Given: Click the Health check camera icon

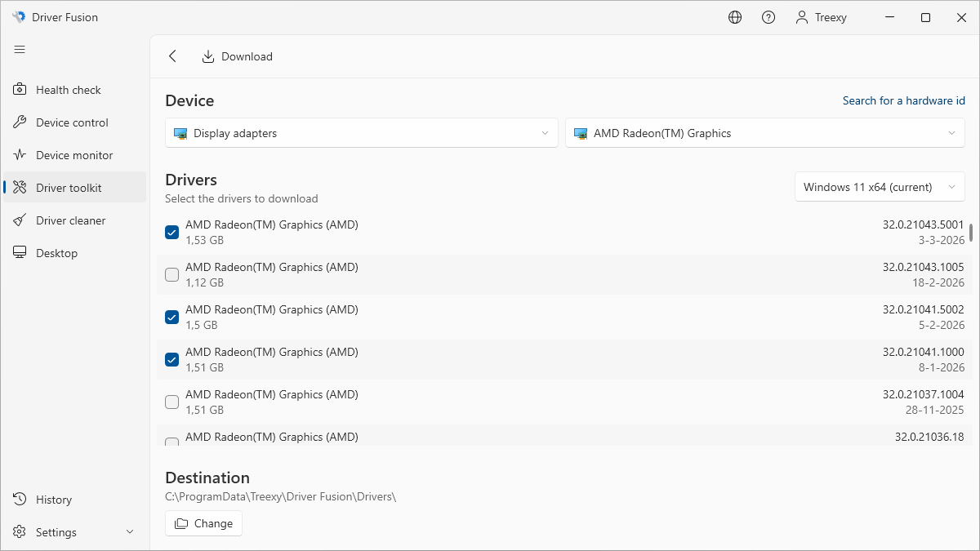Looking at the screenshot, I should [20, 90].
